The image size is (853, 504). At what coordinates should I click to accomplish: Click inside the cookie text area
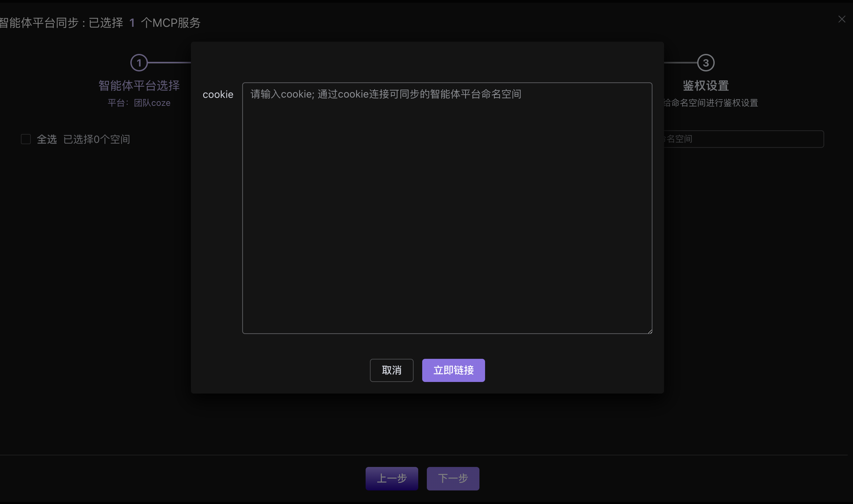pos(447,208)
